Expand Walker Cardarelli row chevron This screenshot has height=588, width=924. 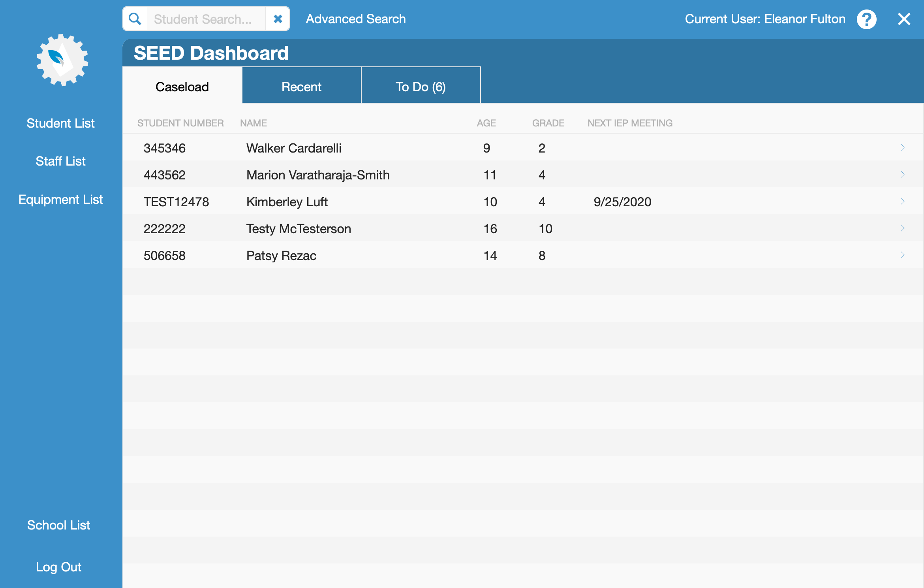[x=902, y=147]
